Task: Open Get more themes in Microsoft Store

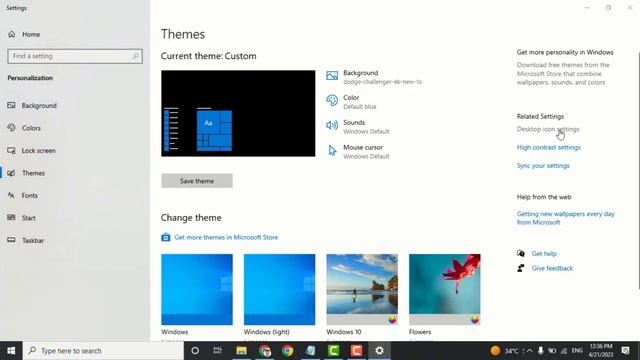Action: pos(226,237)
